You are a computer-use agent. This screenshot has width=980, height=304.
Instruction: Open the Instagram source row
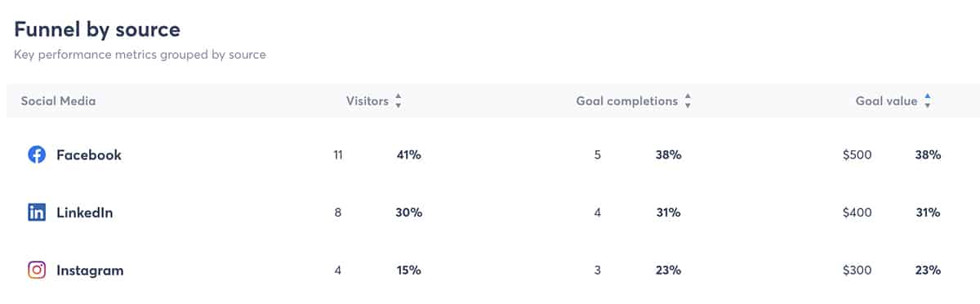(x=490, y=270)
